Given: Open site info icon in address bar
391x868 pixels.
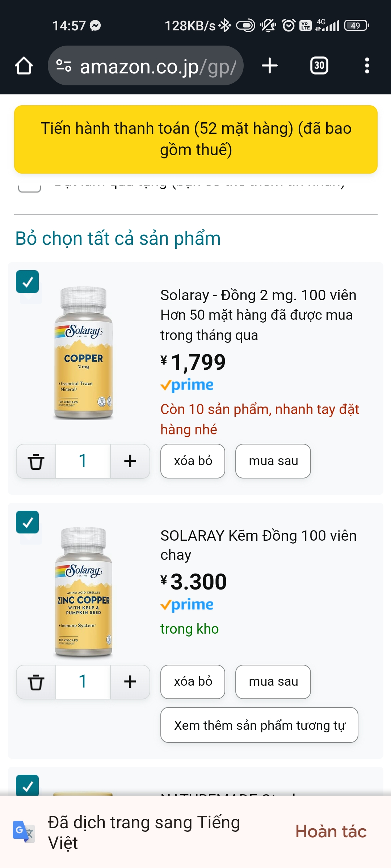Looking at the screenshot, I should click(64, 66).
